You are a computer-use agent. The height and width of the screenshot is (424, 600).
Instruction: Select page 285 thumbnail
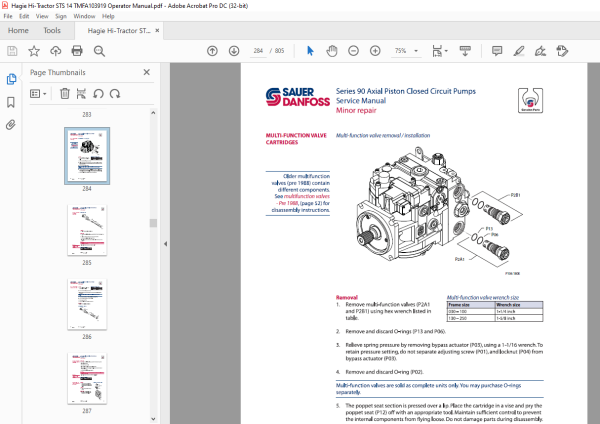(87, 230)
